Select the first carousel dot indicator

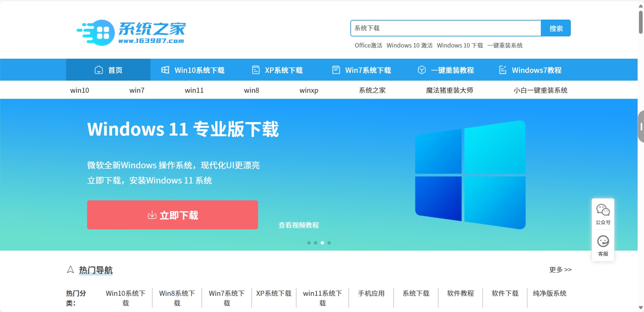[309, 243]
